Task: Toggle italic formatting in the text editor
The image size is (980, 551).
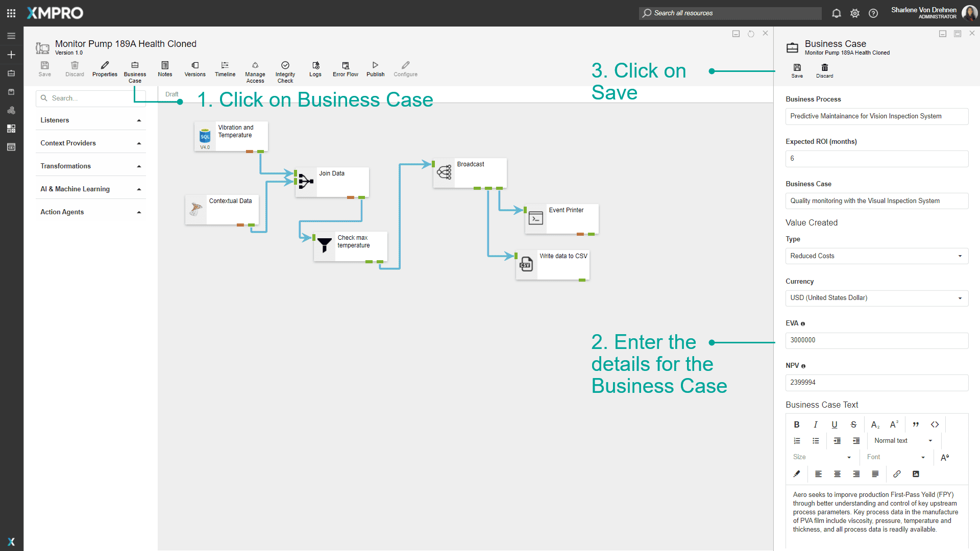Action: click(815, 424)
